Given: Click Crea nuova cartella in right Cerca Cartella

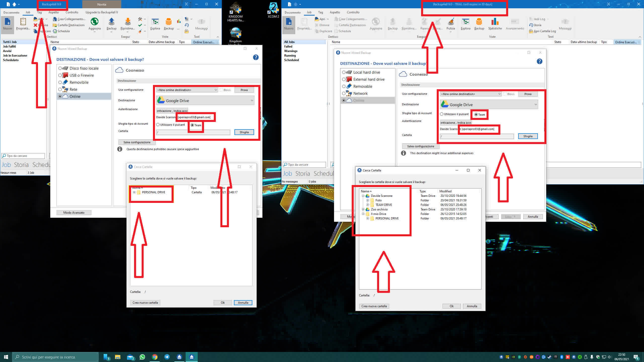Looking at the screenshot, I should (x=374, y=306).
